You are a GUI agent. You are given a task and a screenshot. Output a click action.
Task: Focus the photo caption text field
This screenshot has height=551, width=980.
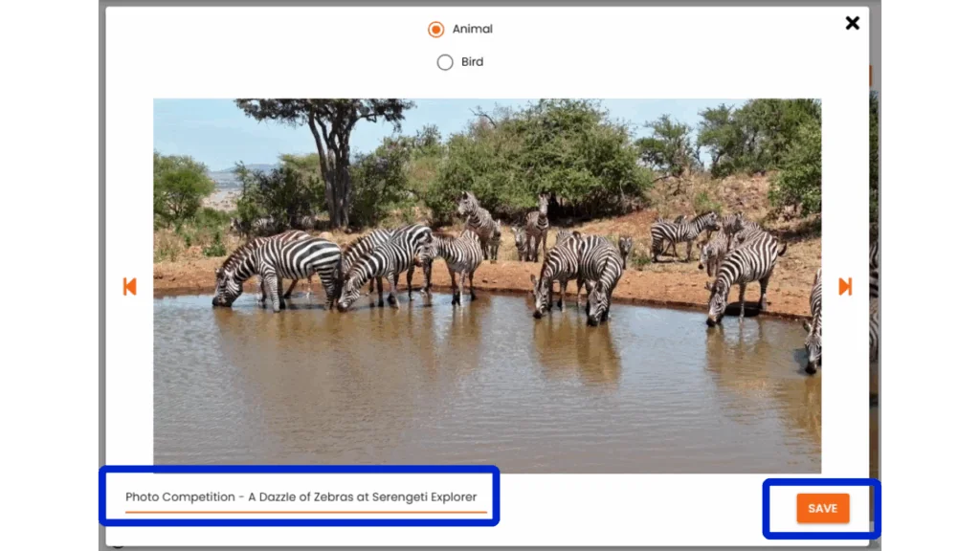301,497
